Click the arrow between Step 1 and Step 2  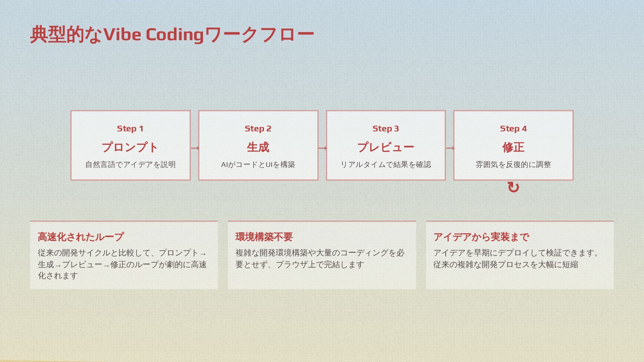(x=195, y=148)
